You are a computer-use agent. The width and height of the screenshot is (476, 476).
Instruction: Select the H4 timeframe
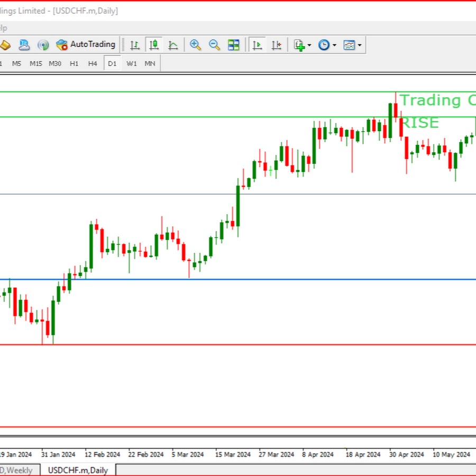[x=93, y=63]
